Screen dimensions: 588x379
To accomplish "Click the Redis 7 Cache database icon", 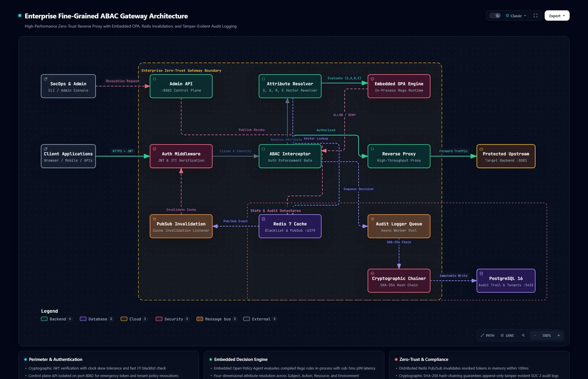I will coord(263,219).
